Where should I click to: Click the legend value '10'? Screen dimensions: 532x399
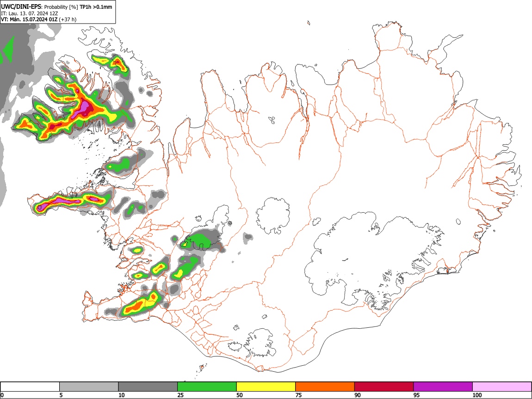pyautogui.click(x=122, y=395)
